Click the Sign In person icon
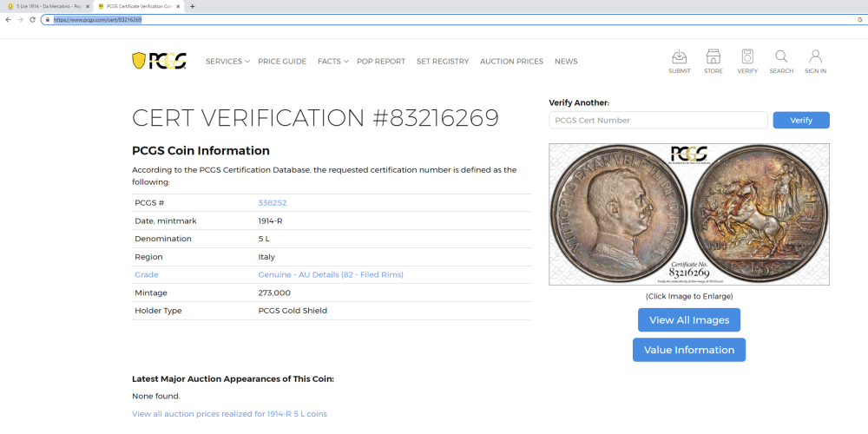Screen dimensions: 868x434 click(x=815, y=58)
